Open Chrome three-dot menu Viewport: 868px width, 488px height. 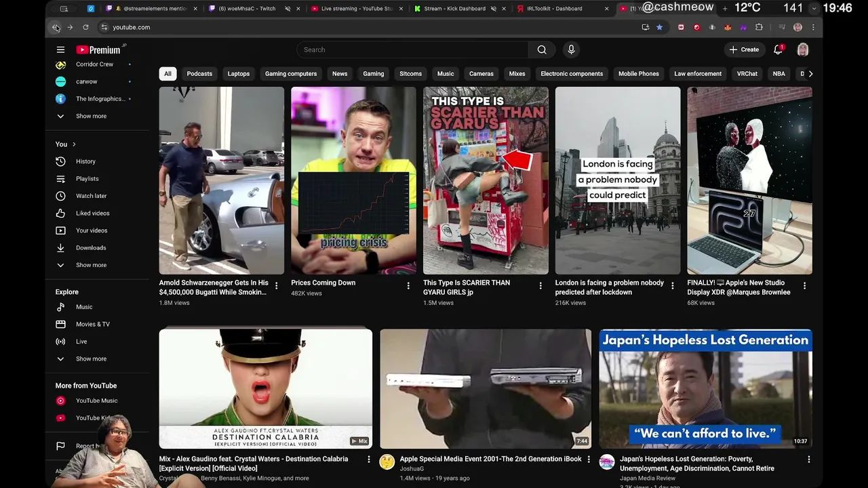pos(813,27)
